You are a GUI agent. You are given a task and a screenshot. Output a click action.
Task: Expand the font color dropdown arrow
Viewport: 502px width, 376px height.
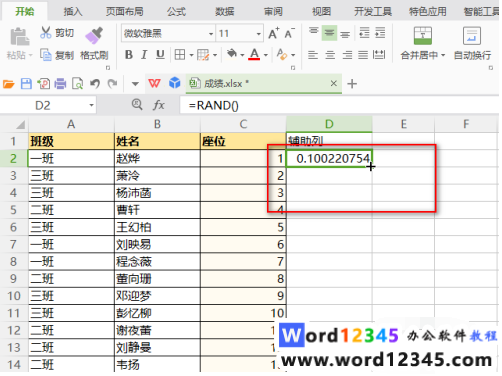click(x=266, y=55)
